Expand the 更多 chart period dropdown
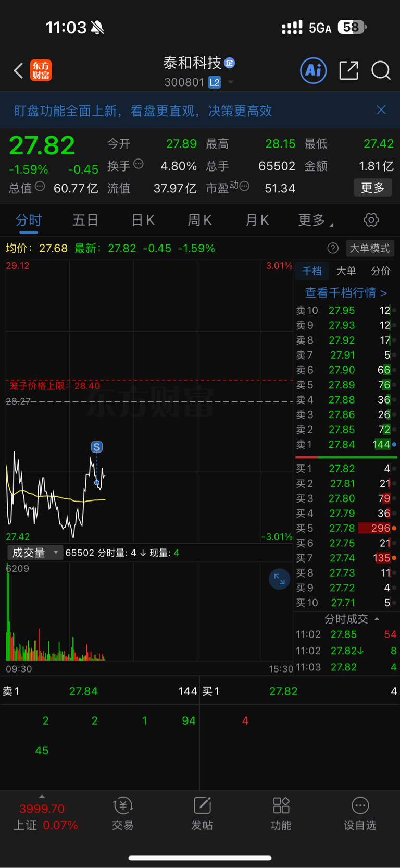Screen dimensions: 400x868 click(316, 220)
